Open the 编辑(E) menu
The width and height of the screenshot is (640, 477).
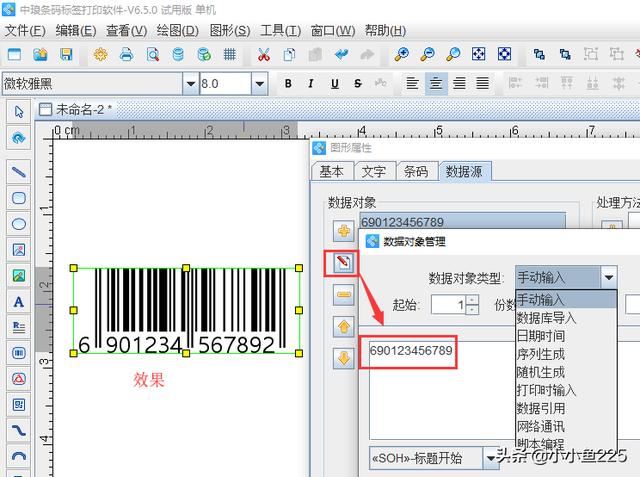pos(76,31)
